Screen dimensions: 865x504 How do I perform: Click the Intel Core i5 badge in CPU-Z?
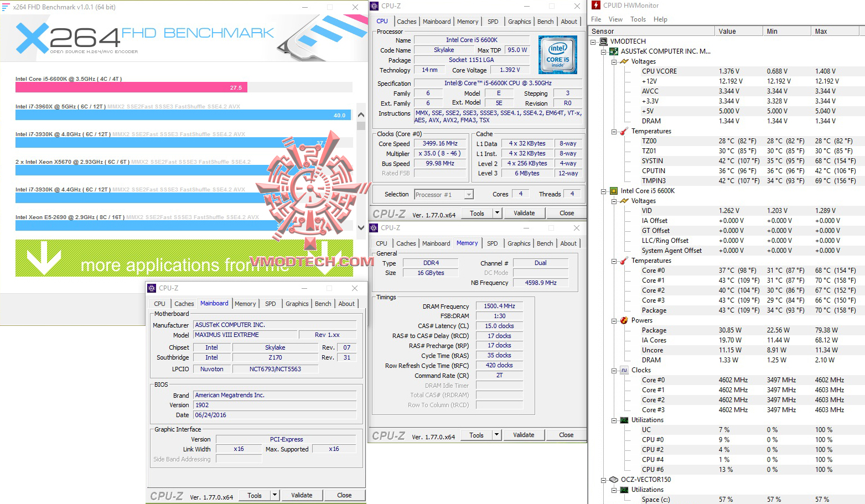(x=557, y=55)
